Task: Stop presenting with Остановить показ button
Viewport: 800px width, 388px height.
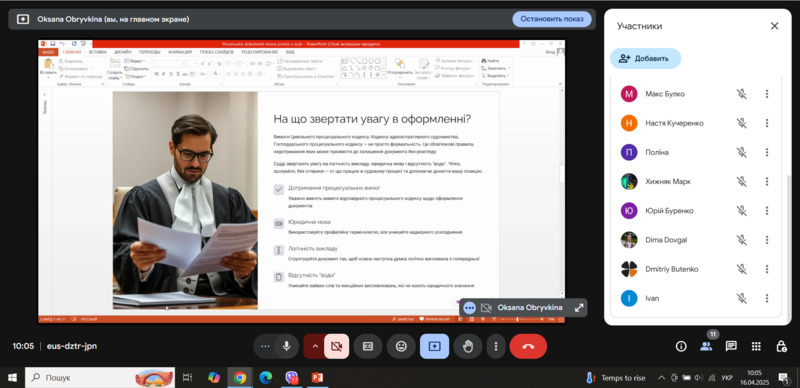Action: [x=552, y=19]
